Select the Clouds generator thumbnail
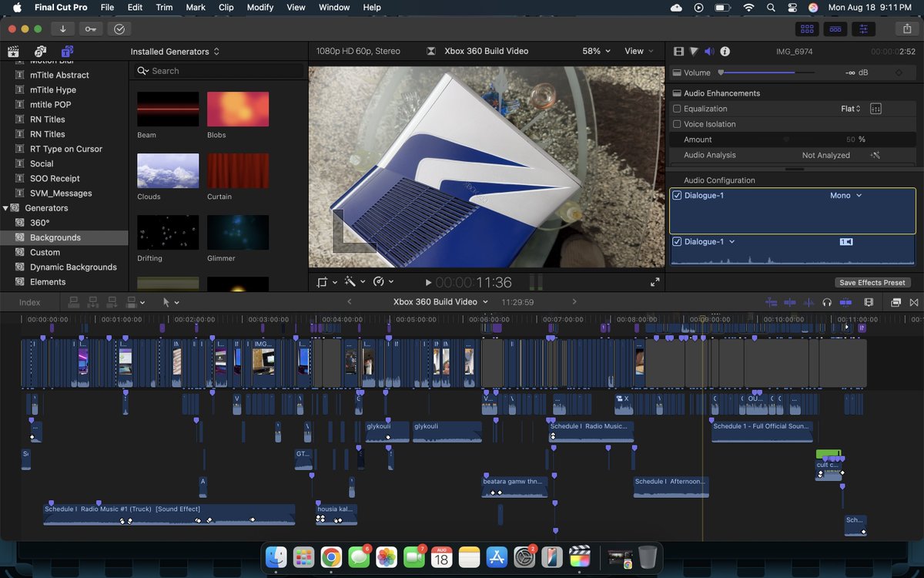924x578 pixels. point(168,170)
